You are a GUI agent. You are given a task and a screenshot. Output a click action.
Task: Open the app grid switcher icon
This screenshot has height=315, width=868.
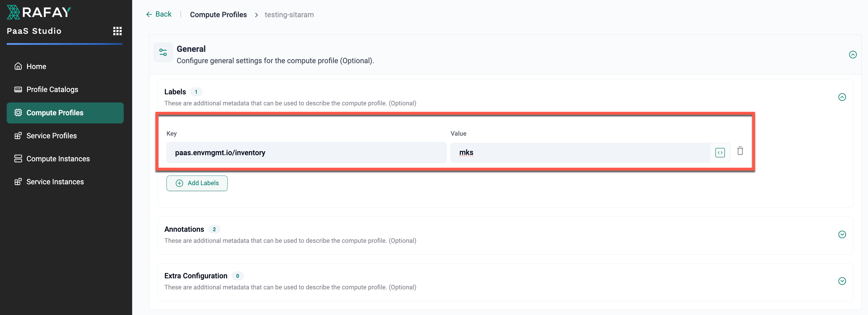coord(117,31)
